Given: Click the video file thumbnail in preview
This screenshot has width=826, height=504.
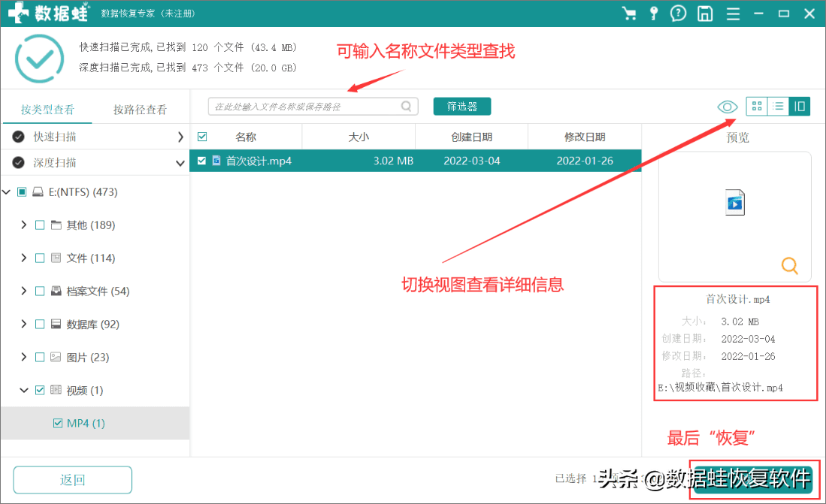Looking at the screenshot, I should pos(735,202).
